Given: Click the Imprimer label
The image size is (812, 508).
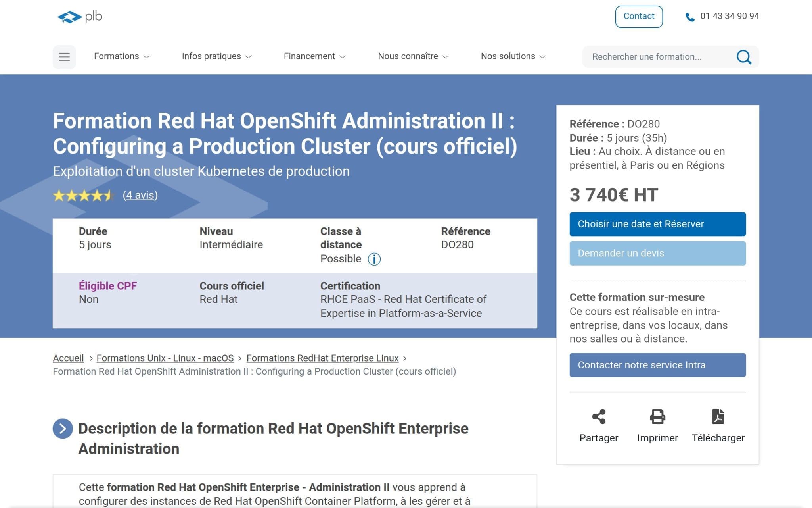Looking at the screenshot, I should coord(657,438).
